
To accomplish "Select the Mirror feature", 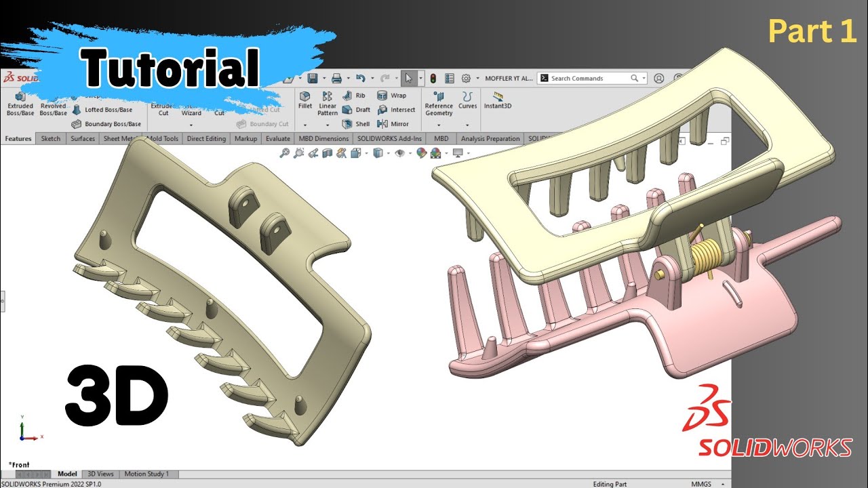I will (x=393, y=124).
